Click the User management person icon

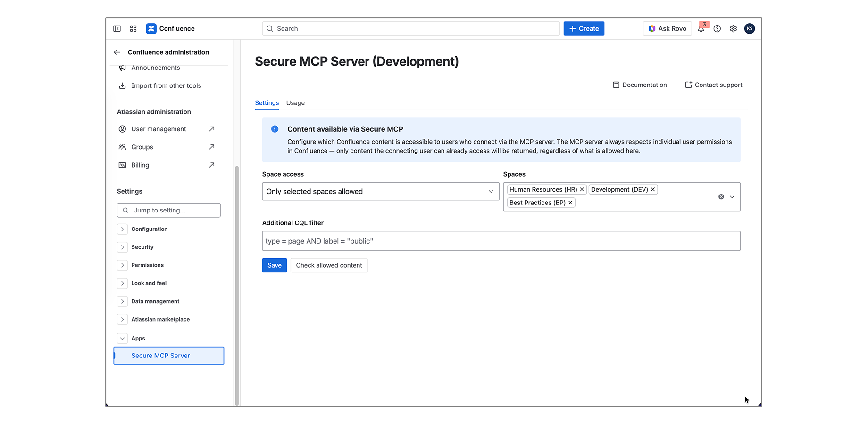click(122, 129)
